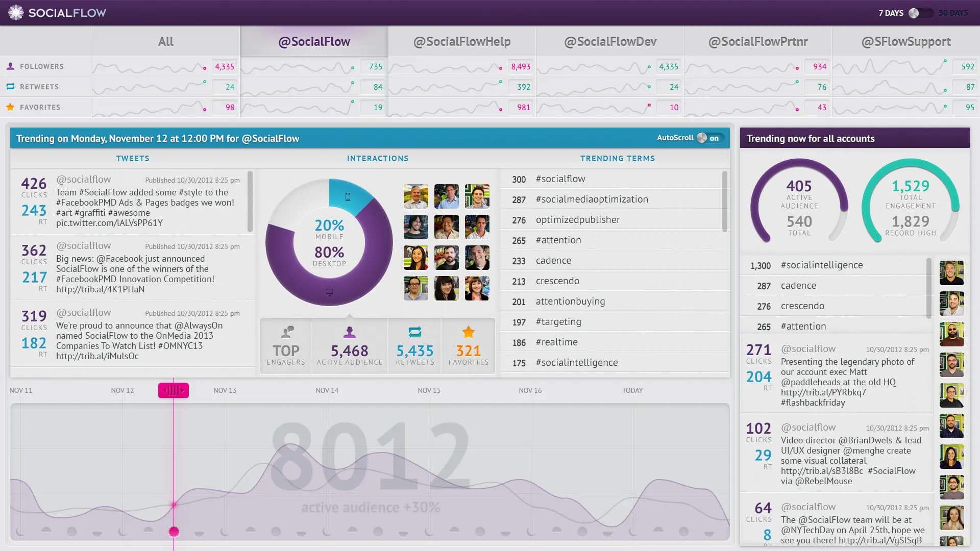
Task: Select the Followers metric icon
Action: click(x=10, y=66)
